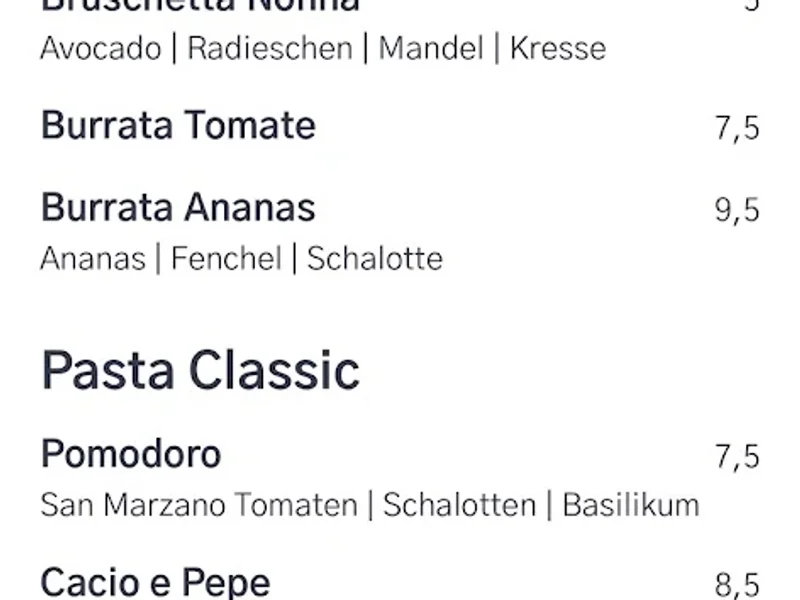
Task: Click the Schalotte ingredient under Burrata Ananas
Action: (x=375, y=259)
